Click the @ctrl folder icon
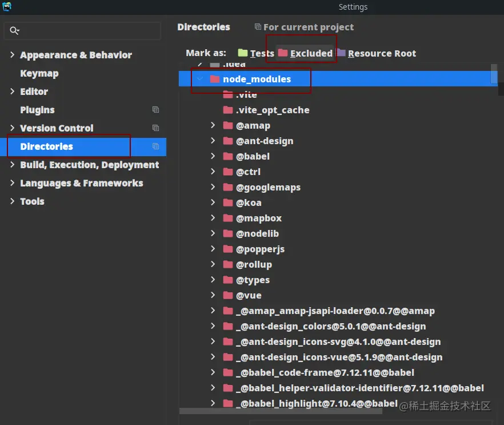504x425 pixels. (228, 172)
